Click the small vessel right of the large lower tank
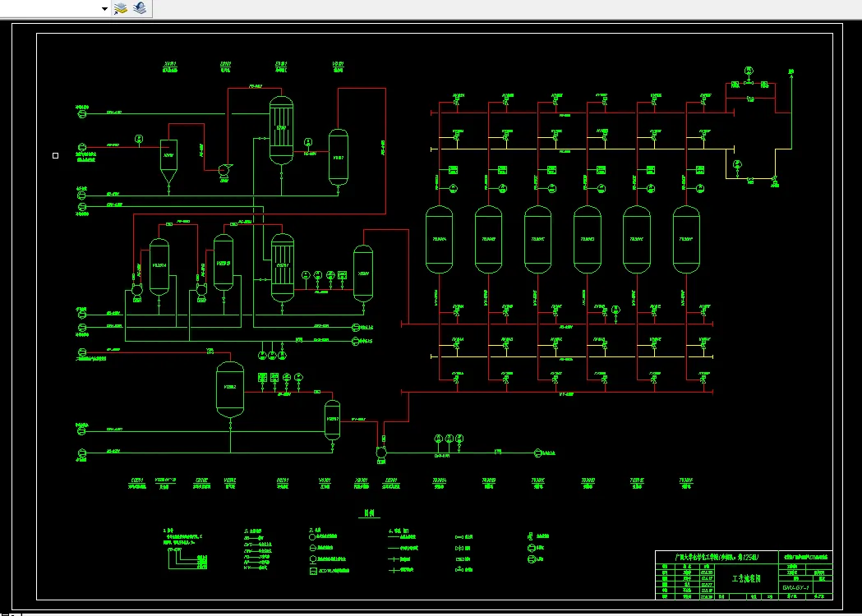 click(333, 420)
